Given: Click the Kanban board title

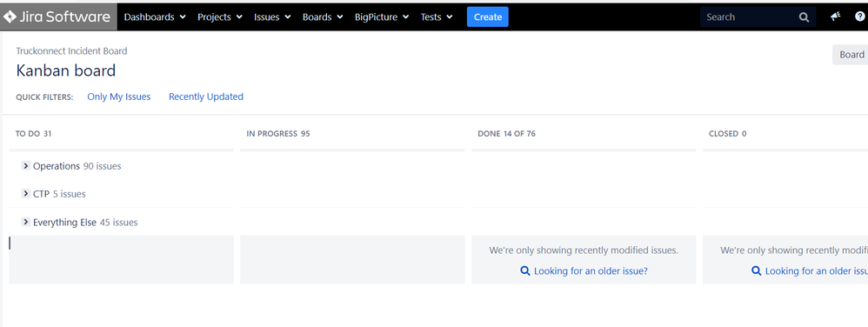Looking at the screenshot, I should 66,70.
